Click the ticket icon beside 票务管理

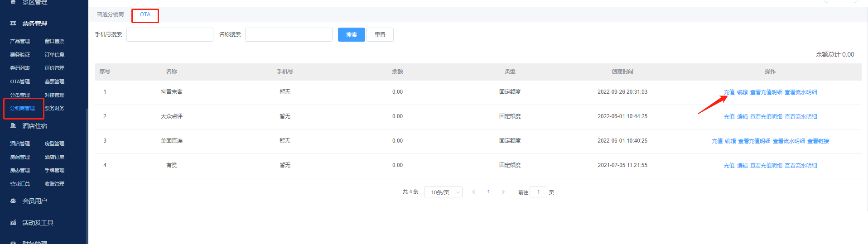point(13,24)
